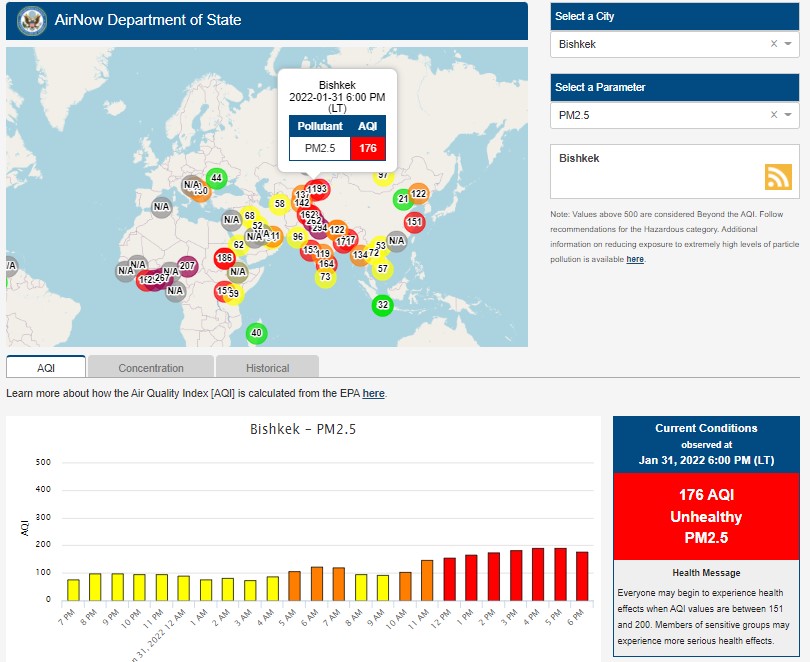Switch to the Concentration tab
810x662 pixels.
point(151,368)
